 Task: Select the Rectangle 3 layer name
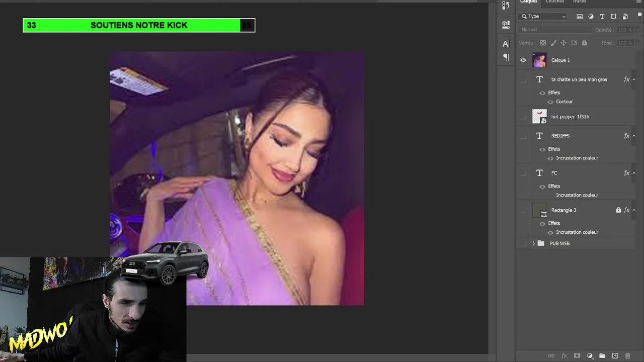[563, 210]
